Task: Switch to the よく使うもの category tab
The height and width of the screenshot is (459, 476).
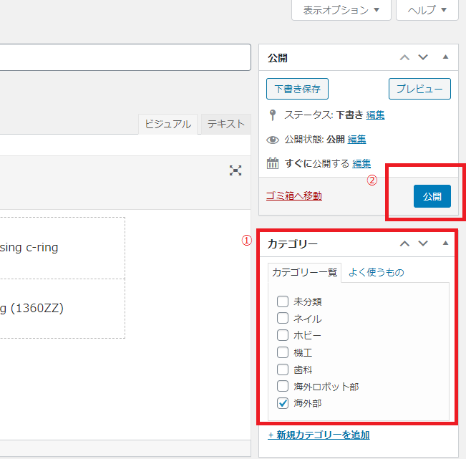Action: 376,272
